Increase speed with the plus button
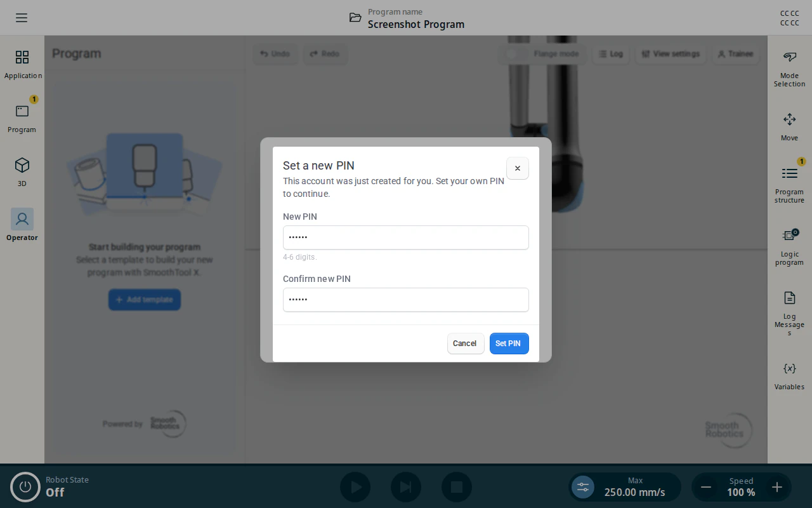Image resolution: width=812 pixels, height=508 pixels. (777, 487)
